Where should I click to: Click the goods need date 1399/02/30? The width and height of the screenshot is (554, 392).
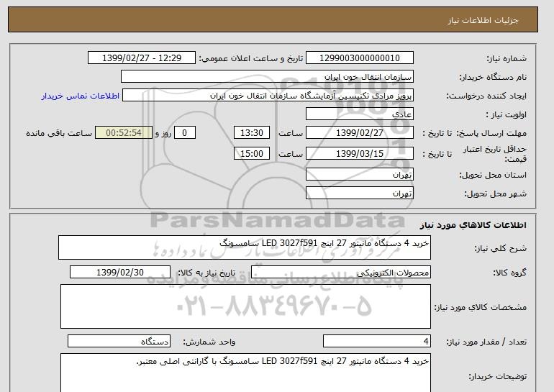click(120, 273)
